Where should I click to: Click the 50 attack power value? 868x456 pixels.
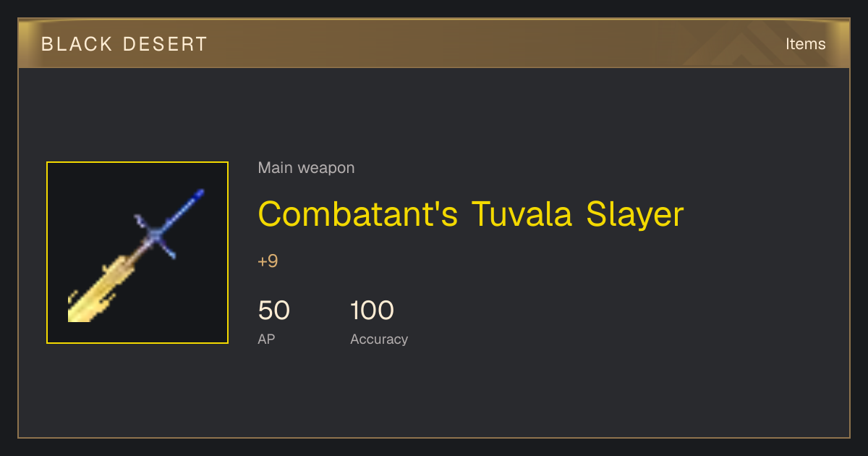274,311
